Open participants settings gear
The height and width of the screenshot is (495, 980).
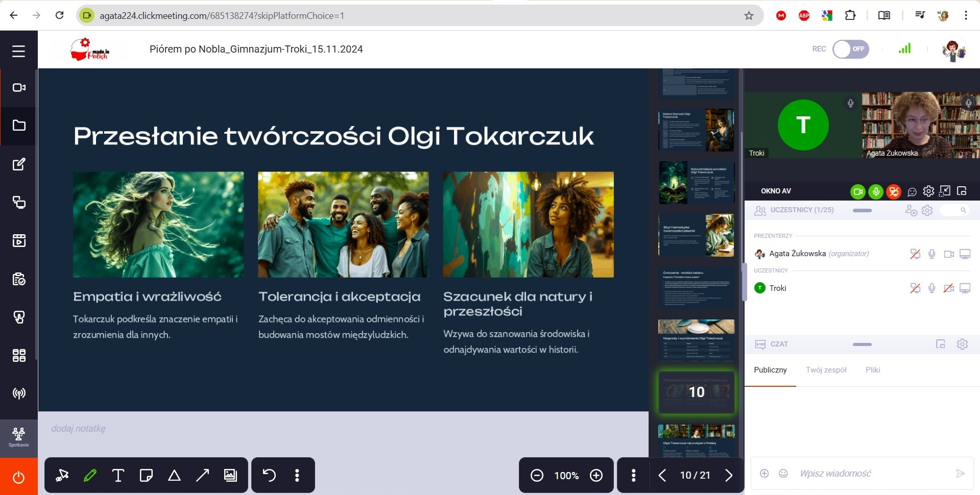[x=927, y=210]
